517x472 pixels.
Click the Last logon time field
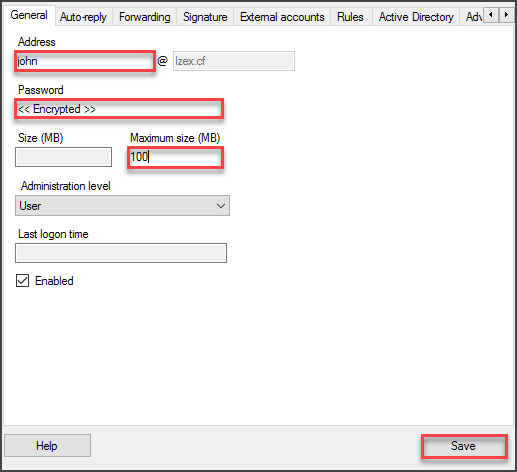click(x=121, y=253)
